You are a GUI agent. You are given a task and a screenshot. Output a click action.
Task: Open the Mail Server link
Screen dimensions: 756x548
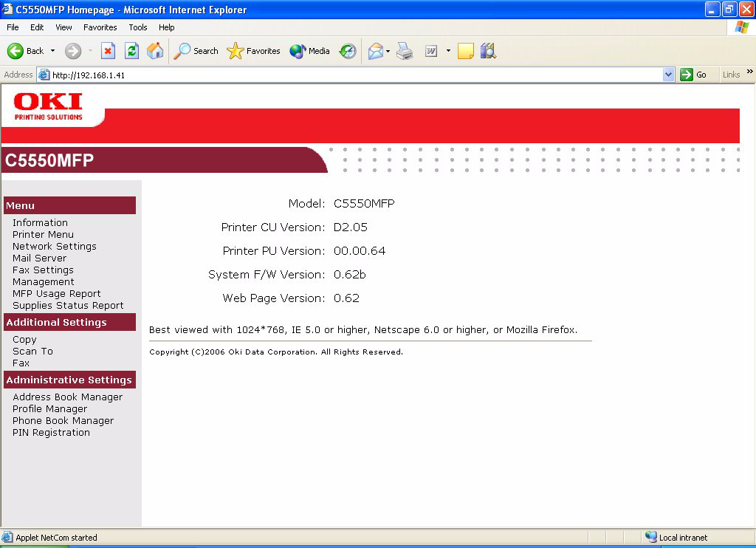click(x=40, y=258)
